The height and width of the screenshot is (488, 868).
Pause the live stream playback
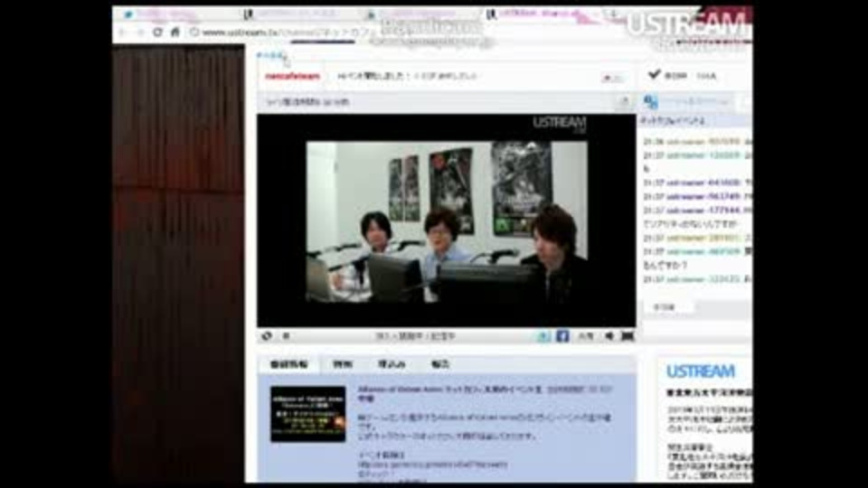[x=287, y=336]
